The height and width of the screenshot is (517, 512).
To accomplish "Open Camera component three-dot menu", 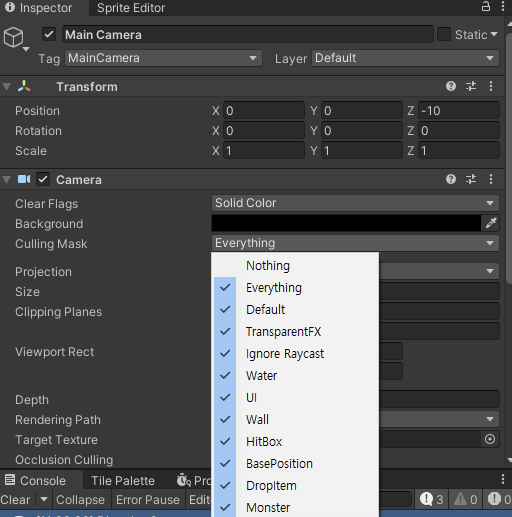I will coord(491,179).
